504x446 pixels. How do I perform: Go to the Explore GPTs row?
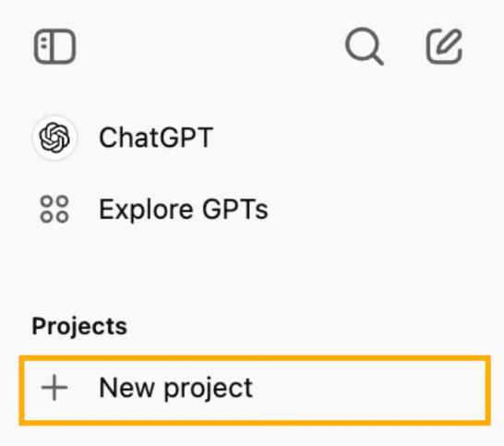click(247, 210)
